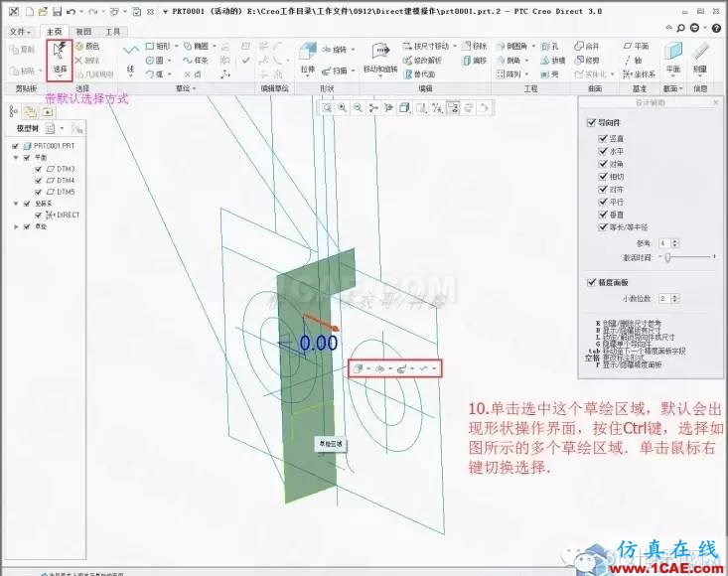The height and width of the screenshot is (576, 728).
Task: Click the Help question mark icon
Action: [717, 29]
